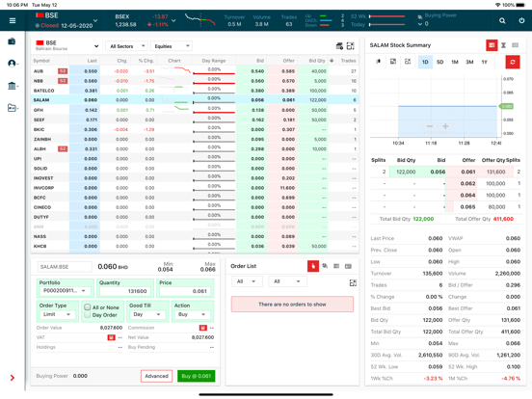Screen dimensions: 532x399
Task: Open the All Sectors dropdown
Action: (x=127, y=46)
